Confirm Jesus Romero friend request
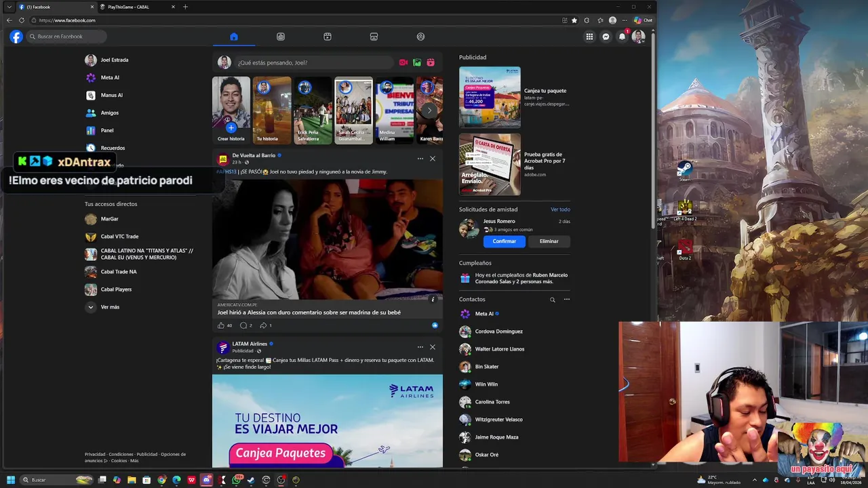 tap(504, 241)
